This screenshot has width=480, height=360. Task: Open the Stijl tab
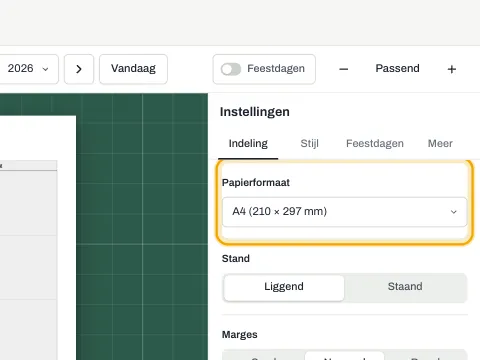pyautogui.click(x=309, y=143)
